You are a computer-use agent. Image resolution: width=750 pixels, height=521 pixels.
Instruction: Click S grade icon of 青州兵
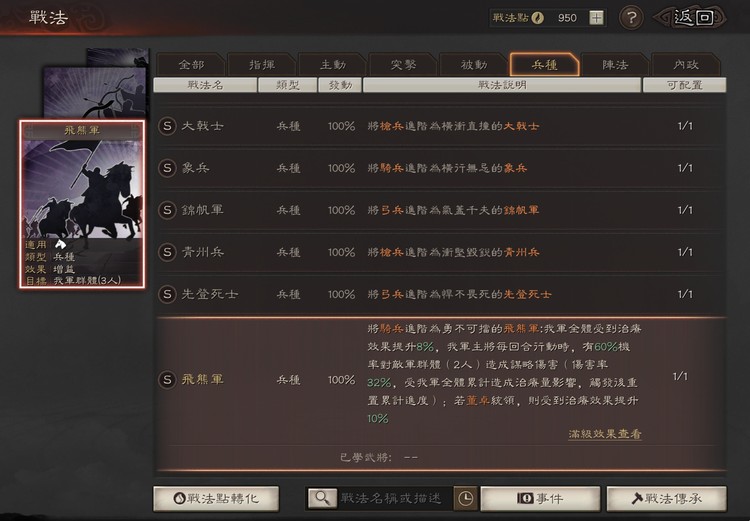(x=167, y=252)
